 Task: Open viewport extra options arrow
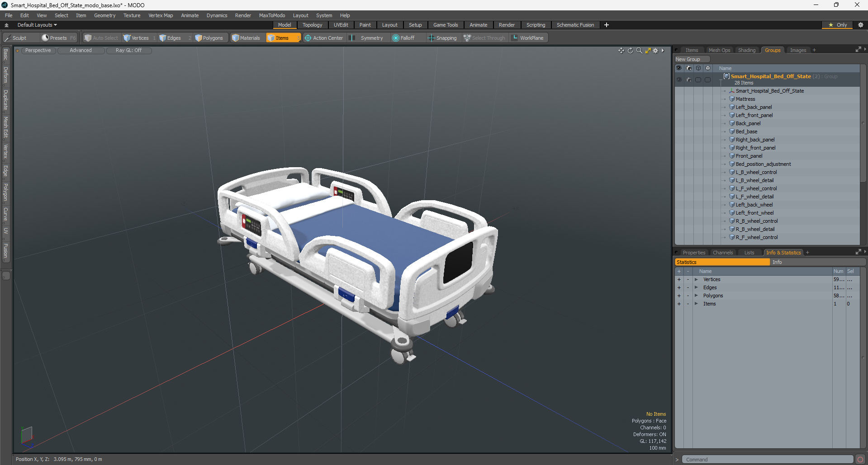tap(663, 51)
